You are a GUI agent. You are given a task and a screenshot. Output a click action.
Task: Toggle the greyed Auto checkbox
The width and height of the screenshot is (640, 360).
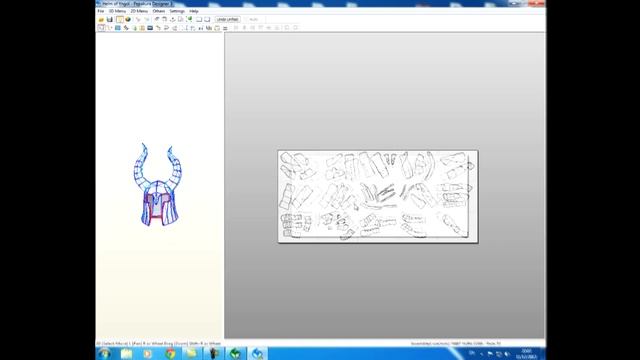coord(252,19)
